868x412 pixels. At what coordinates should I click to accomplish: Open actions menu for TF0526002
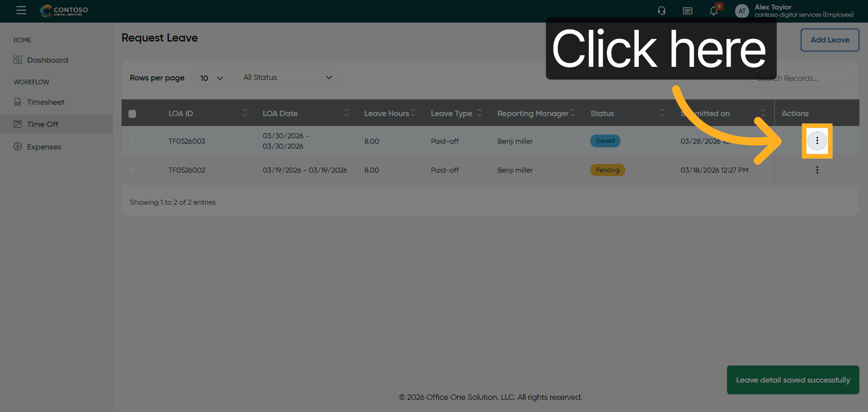[x=817, y=170]
